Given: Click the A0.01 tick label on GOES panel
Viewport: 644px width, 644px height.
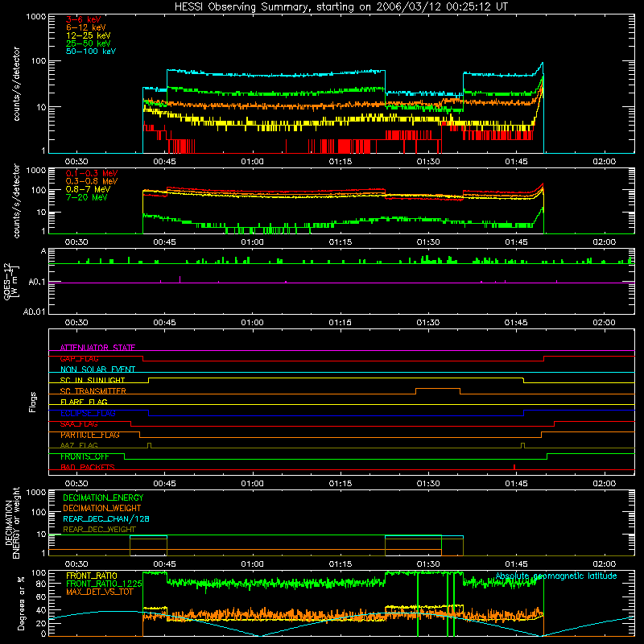Looking at the screenshot, I should point(35,312).
